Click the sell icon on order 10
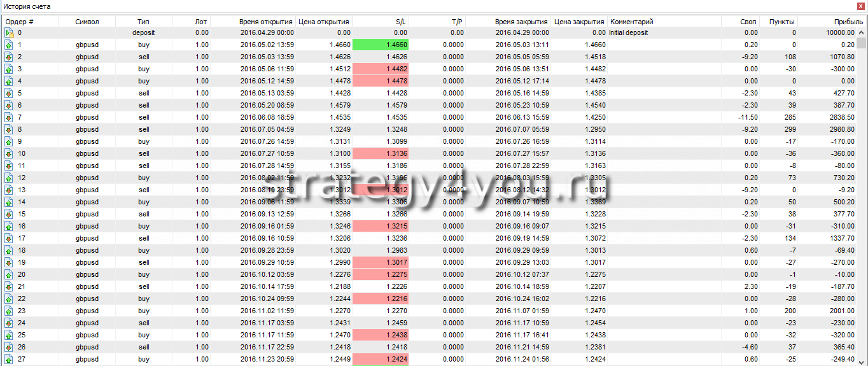868x366 pixels. [x=9, y=154]
